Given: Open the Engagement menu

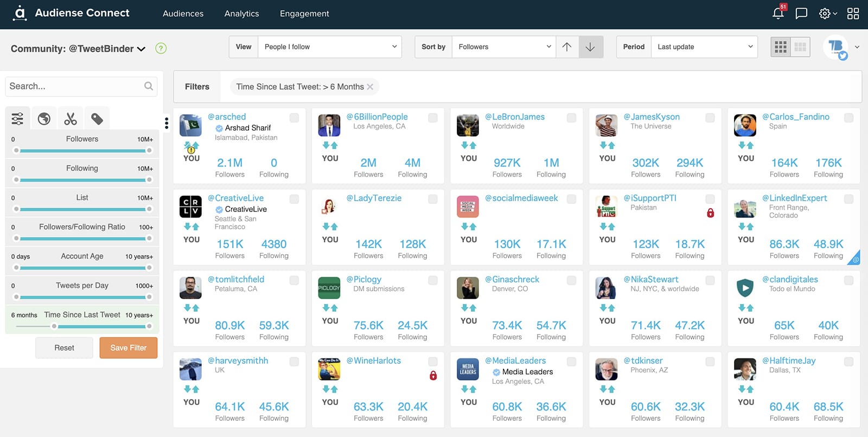Looking at the screenshot, I should point(304,14).
